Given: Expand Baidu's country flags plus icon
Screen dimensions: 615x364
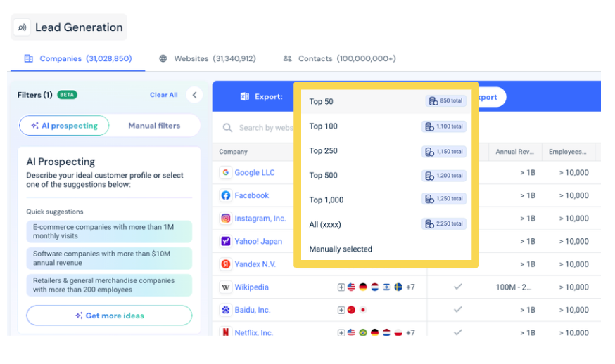Looking at the screenshot, I should click(x=341, y=310).
